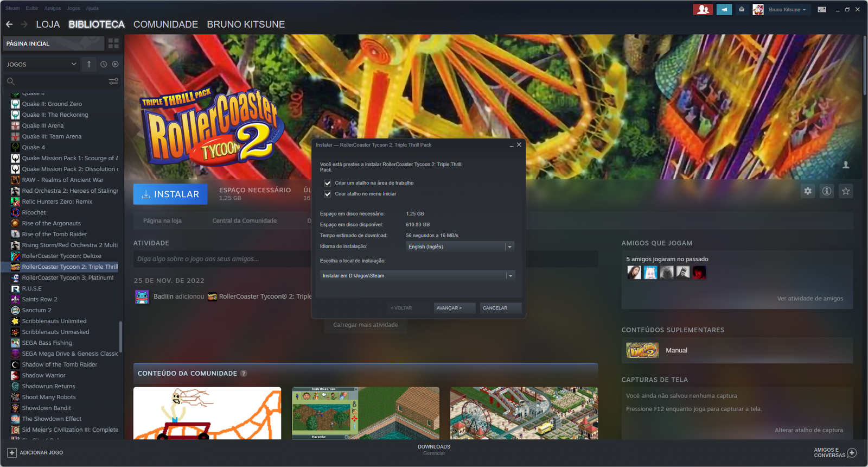Viewport: 868px width, 467px height.
Task: Open the installation language dropdown
Action: pos(460,247)
